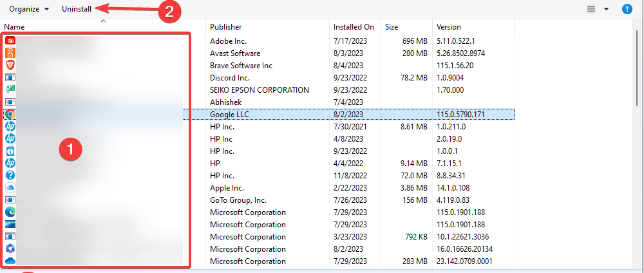Click version 115.0.5790.171
Image resolution: width=644 pixels, height=273 pixels.
461,114
